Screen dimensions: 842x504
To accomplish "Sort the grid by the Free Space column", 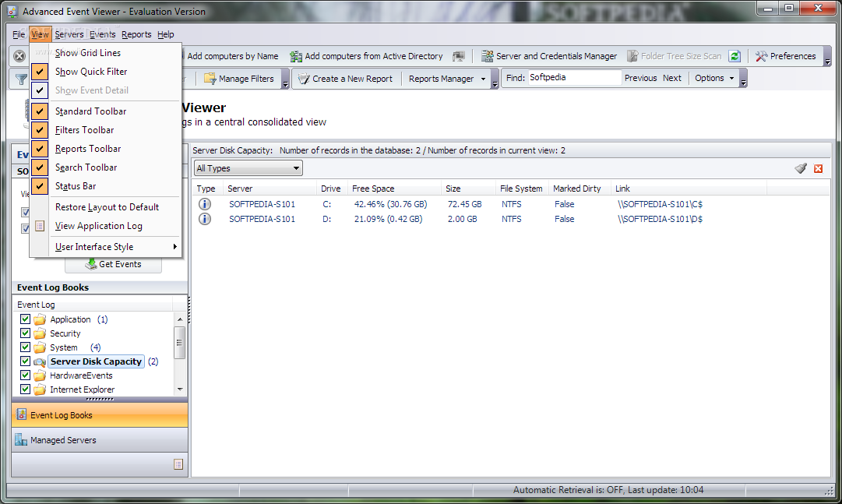I will [x=393, y=189].
